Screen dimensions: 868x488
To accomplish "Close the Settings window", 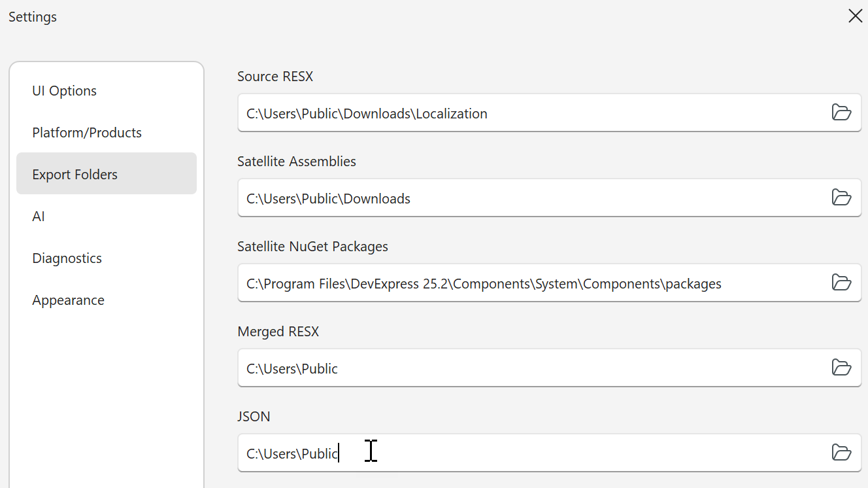I will (x=855, y=16).
